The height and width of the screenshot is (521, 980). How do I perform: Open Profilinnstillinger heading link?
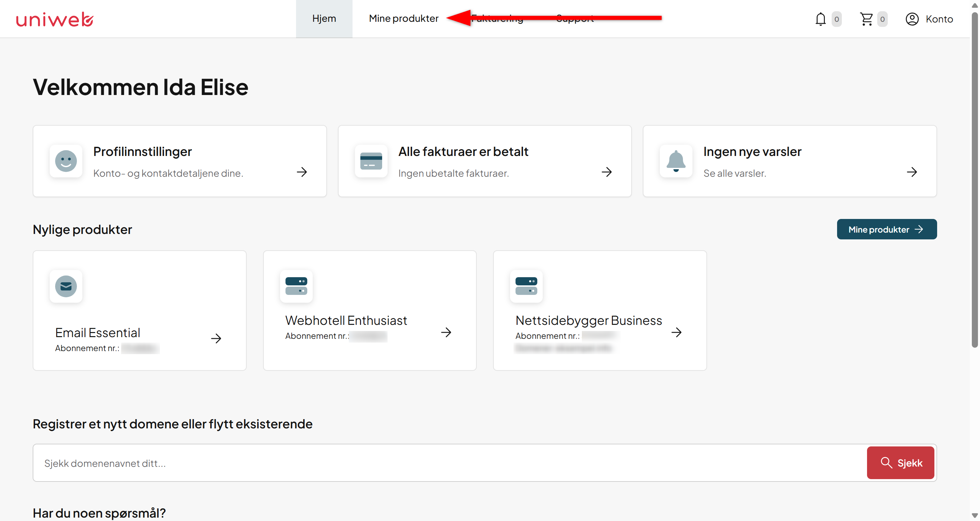[143, 152]
